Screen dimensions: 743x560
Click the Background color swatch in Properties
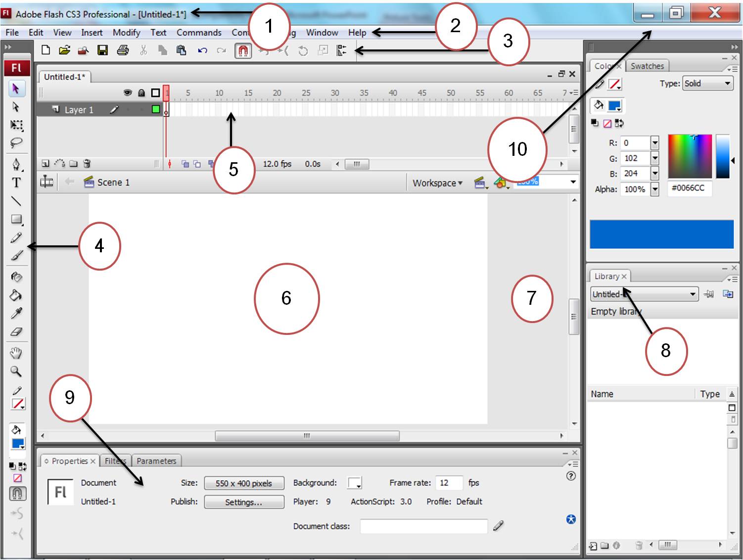coord(354,483)
